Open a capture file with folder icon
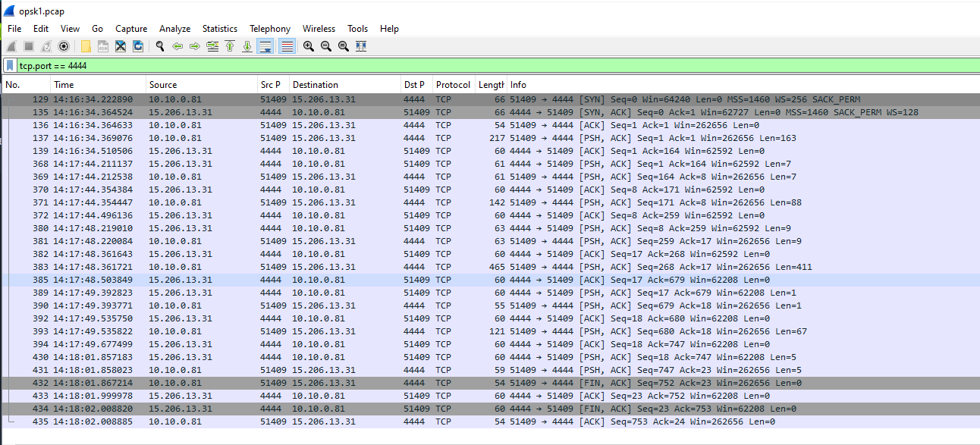Viewport: 980px width, 445px height. click(86, 46)
